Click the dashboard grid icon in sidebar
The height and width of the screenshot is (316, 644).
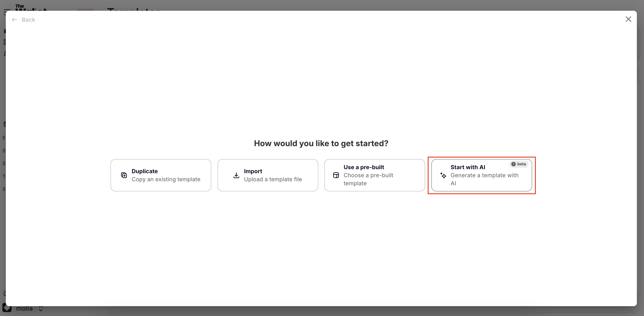tap(5, 42)
